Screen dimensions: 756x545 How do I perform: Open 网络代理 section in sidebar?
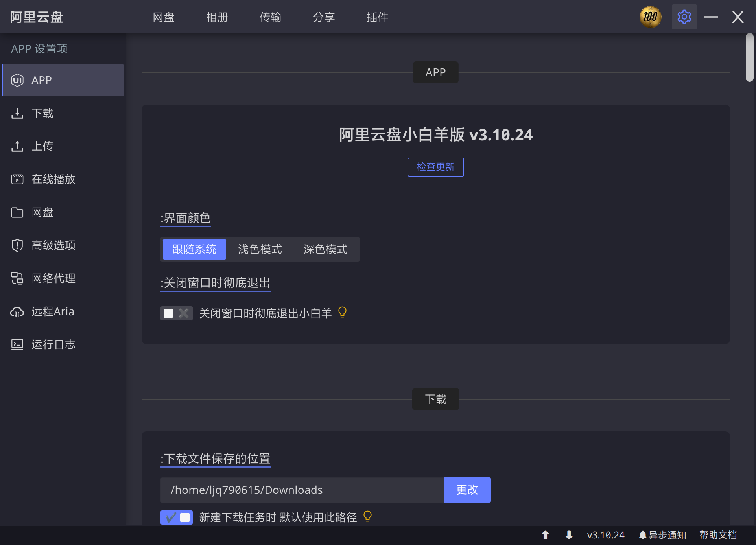53,278
